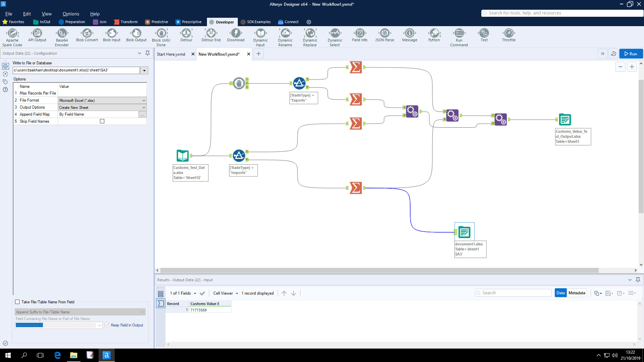Click the tools search field

(x=562, y=13)
